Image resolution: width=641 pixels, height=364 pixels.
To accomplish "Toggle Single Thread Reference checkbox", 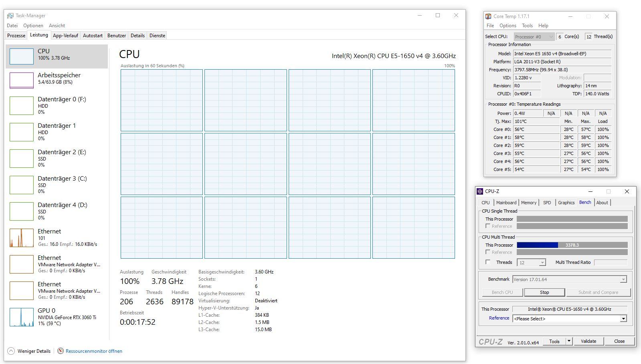I will coord(488,226).
